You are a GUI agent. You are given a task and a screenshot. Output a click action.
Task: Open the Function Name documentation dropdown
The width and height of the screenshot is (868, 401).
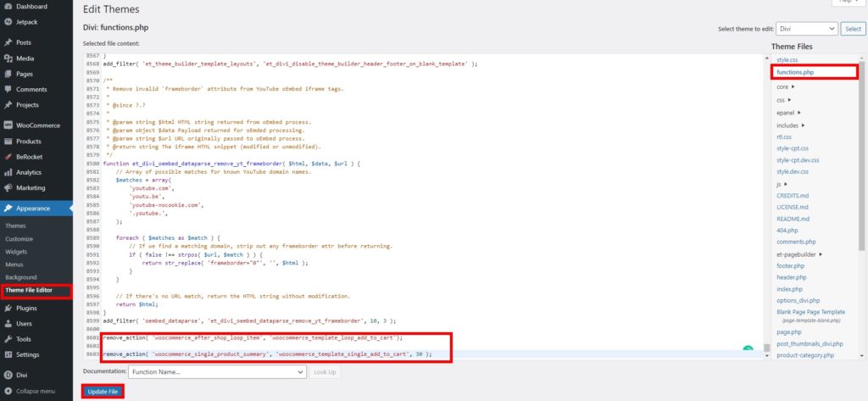[217, 371]
